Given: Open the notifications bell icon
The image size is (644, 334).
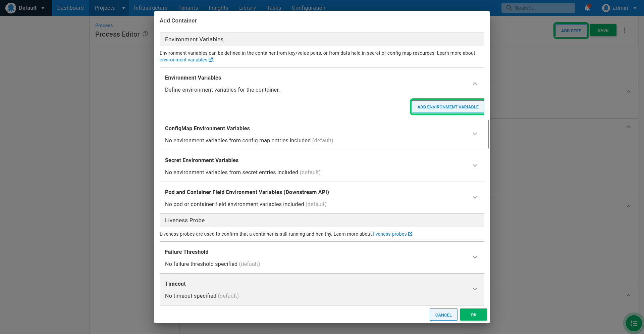Looking at the screenshot, I should click(x=587, y=8).
